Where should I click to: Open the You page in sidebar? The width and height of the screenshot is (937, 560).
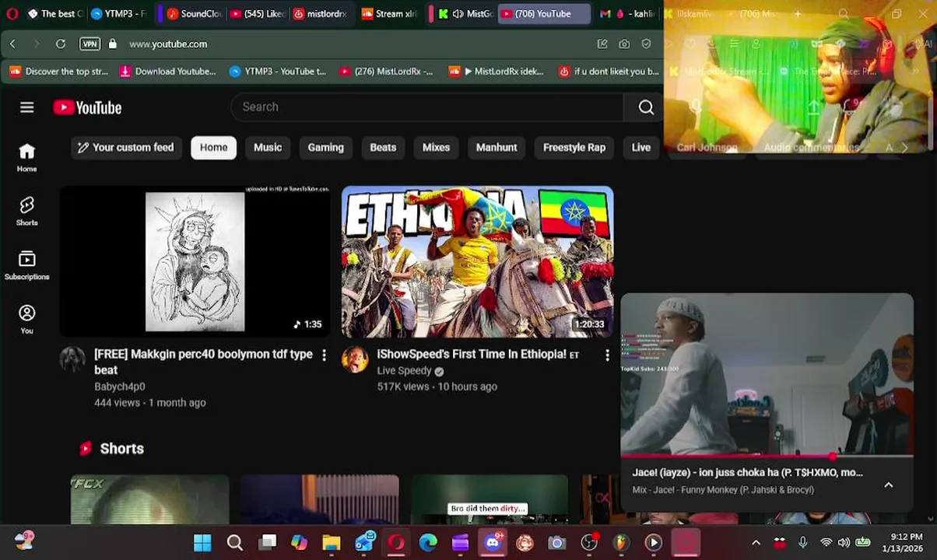(27, 320)
